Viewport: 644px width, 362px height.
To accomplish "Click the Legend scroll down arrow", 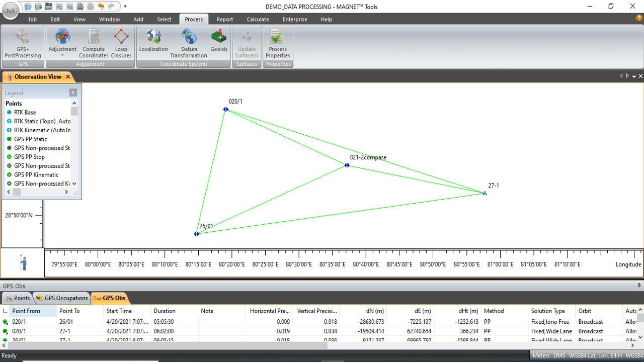I will pyautogui.click(x=74, y=184).
